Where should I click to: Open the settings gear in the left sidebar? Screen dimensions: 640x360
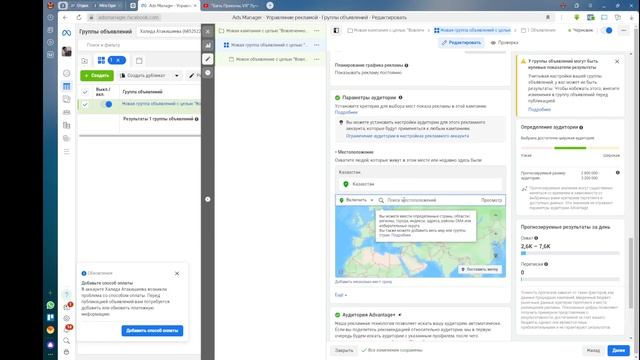pyautogui.click(x=67, y=318)
